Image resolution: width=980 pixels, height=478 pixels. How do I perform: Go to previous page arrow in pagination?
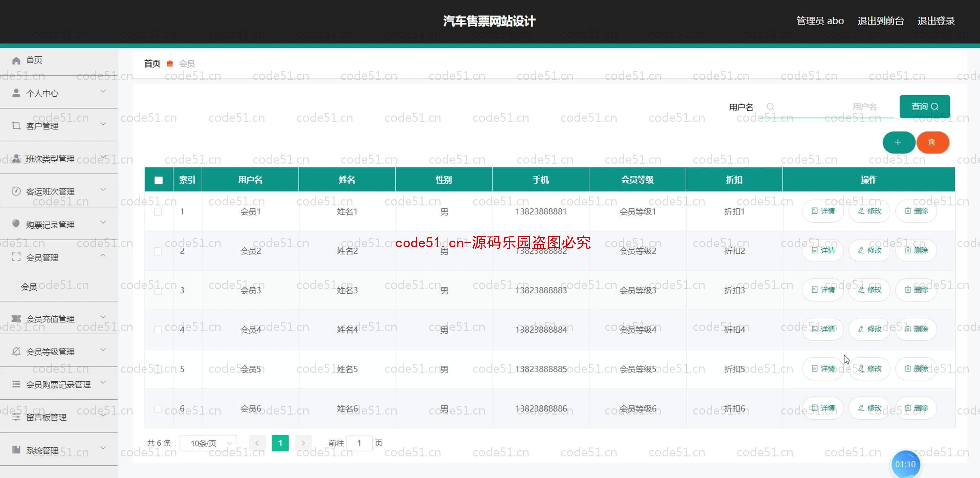point(257,443)
